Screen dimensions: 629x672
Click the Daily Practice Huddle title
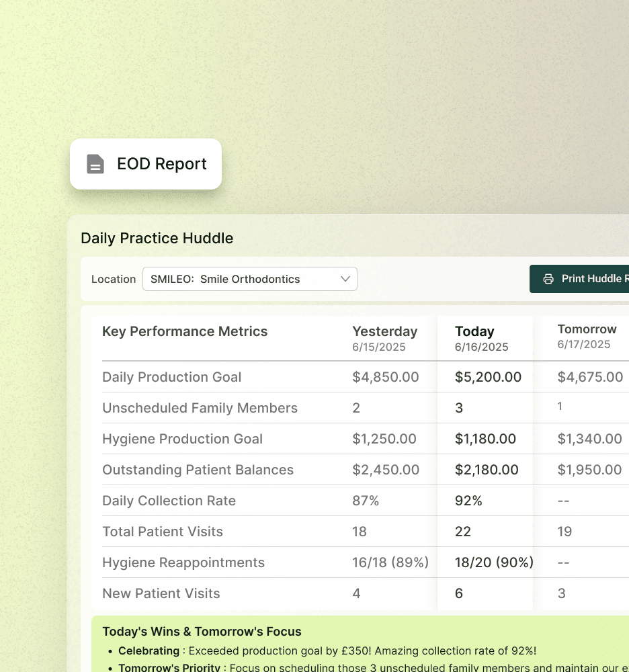click(x=157, y=239)
